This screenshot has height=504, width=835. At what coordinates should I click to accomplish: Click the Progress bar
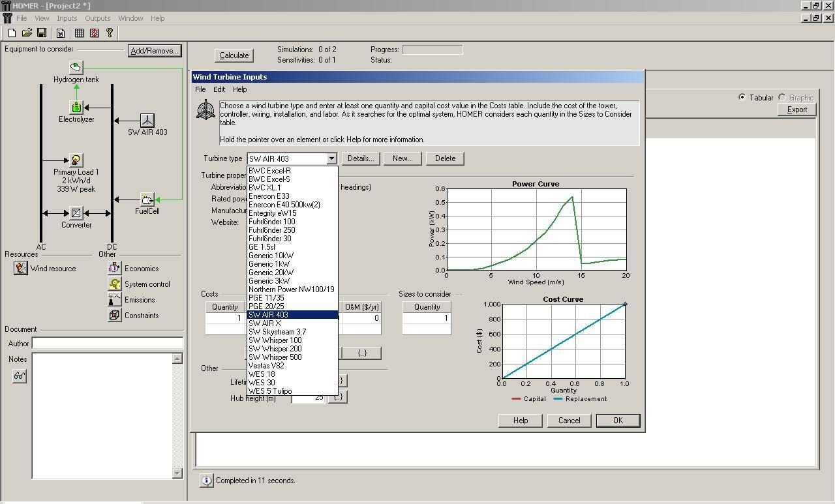(x=433, y=50)
